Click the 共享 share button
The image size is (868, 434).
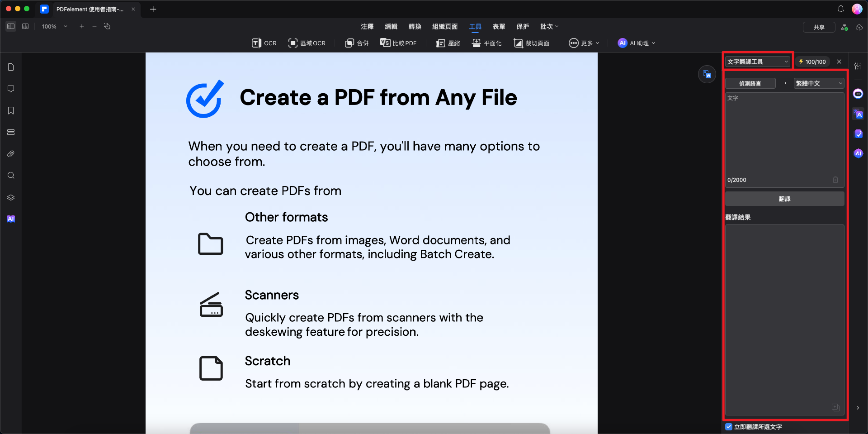click(x=819, y=27)
